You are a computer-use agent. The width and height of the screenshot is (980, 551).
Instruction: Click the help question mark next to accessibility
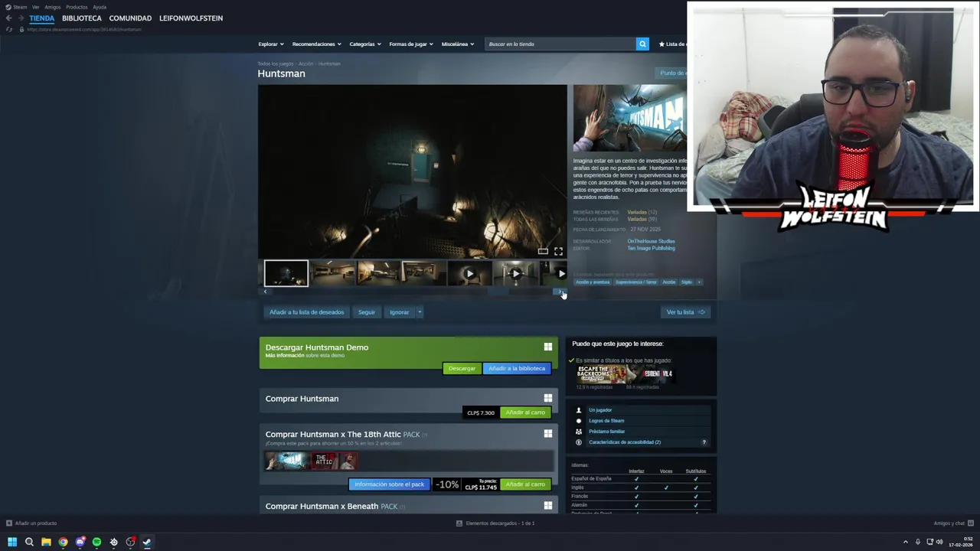704,442
